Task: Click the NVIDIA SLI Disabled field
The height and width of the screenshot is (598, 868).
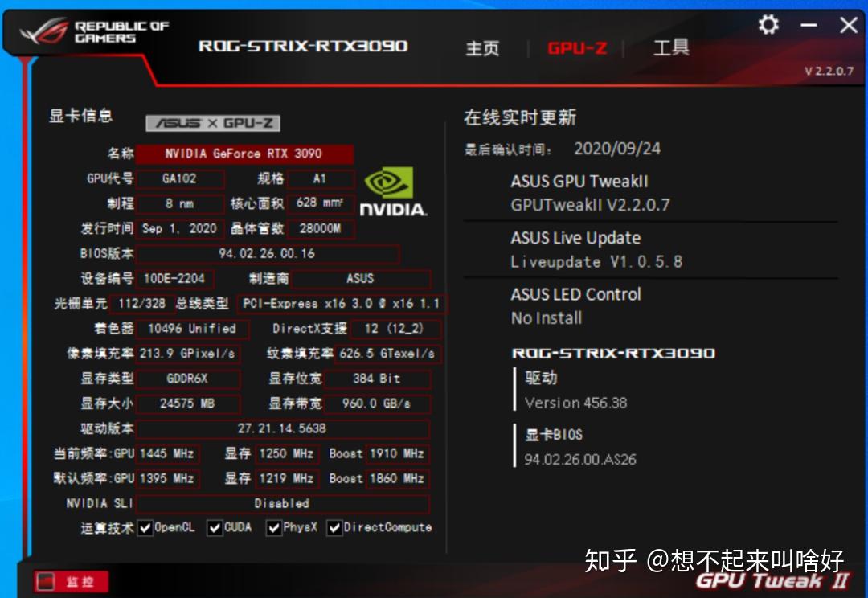Action: point(282,504)
